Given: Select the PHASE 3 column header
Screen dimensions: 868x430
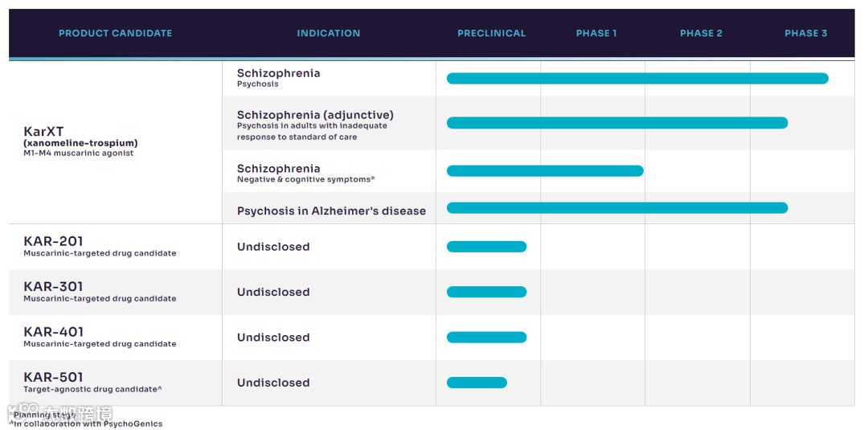Looking at the screenshot, I should click(805, 33).
